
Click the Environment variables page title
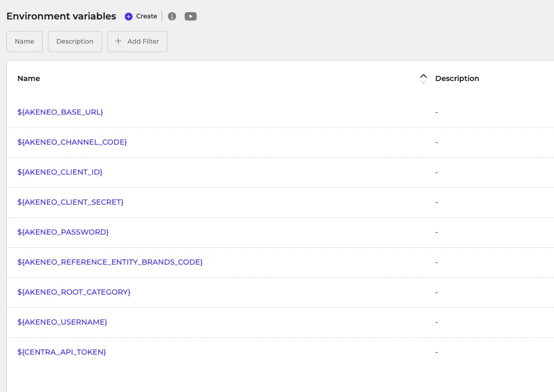click(61, 16)
